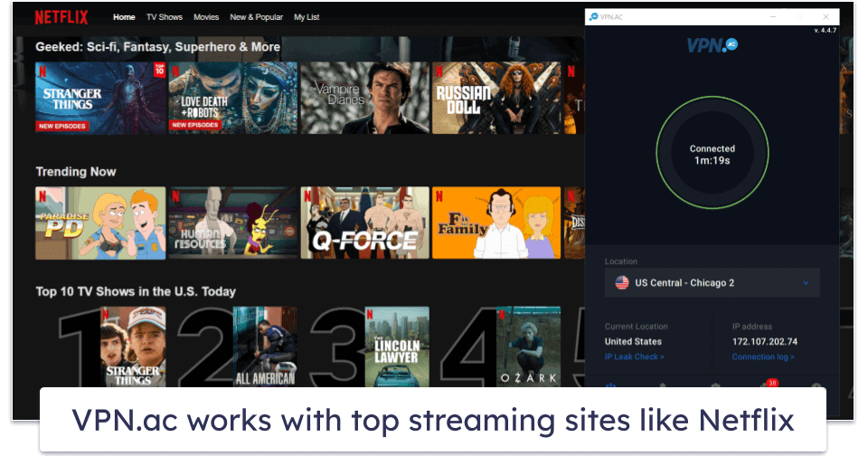Click the Geeked: Sci-fi, Fantasy row heading

(x=157, y=47)
